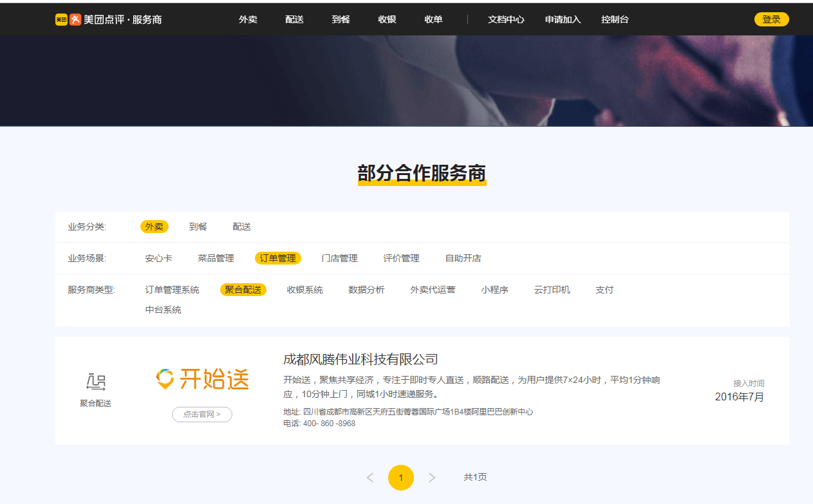Click the Meituan app logo icon
Image resolution: width=813 pixels, height=504 pixels.
pos(61,19)
